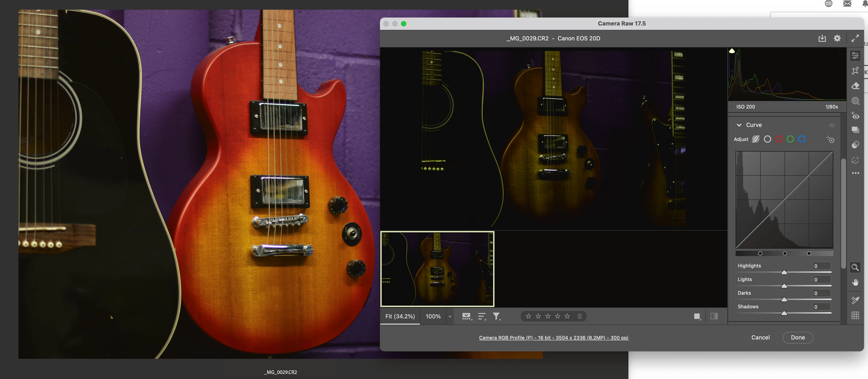Click the save image download icon
This screenshot has width=868, height=379.
[822, 38]
